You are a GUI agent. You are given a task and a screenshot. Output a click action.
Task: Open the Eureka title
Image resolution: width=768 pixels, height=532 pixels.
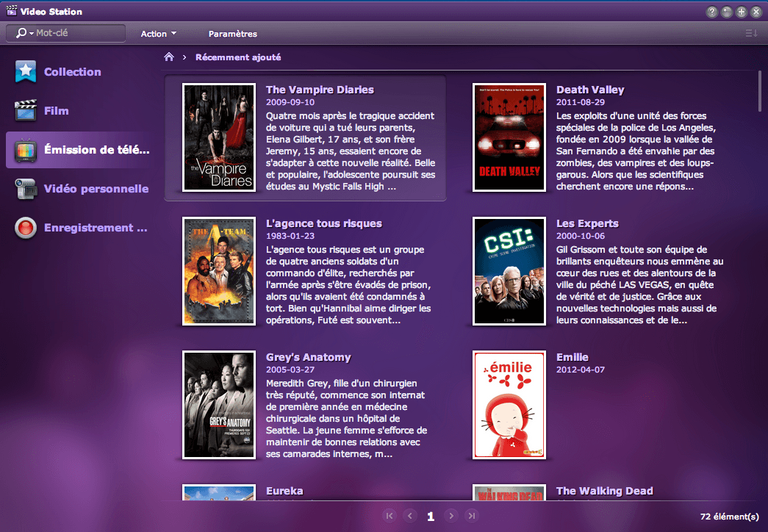(284, 491)
